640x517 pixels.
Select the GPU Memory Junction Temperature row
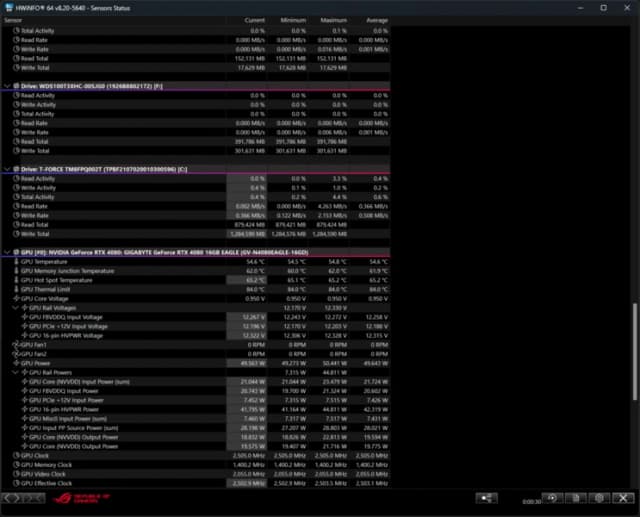tap(196, 271)
